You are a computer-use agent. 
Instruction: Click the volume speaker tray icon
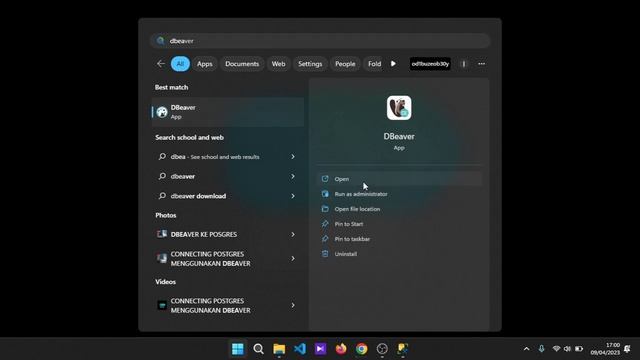click(567, 349)
